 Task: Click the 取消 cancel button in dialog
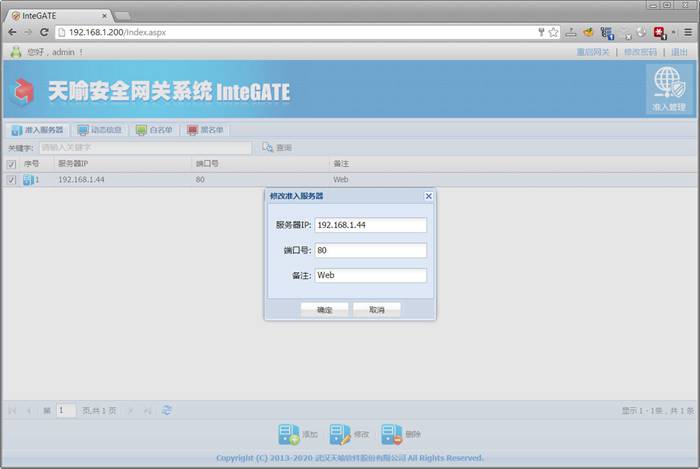(x=376, y=309)
